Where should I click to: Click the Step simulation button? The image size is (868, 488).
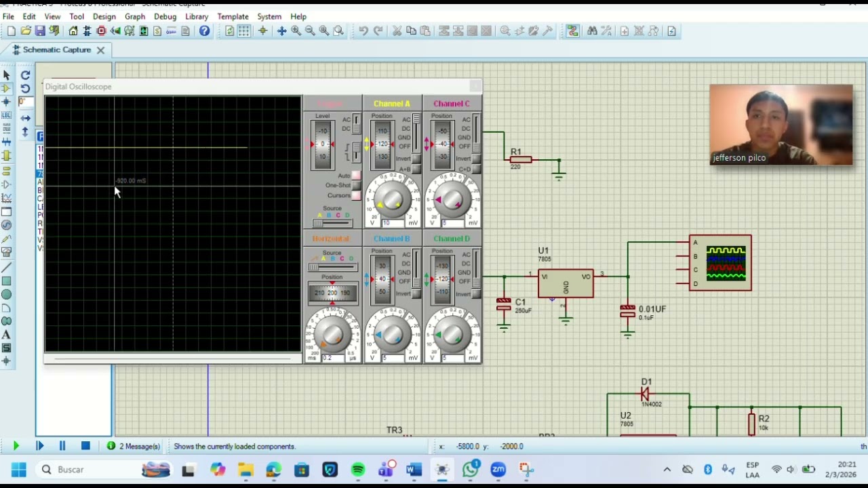tap(39, 446)
